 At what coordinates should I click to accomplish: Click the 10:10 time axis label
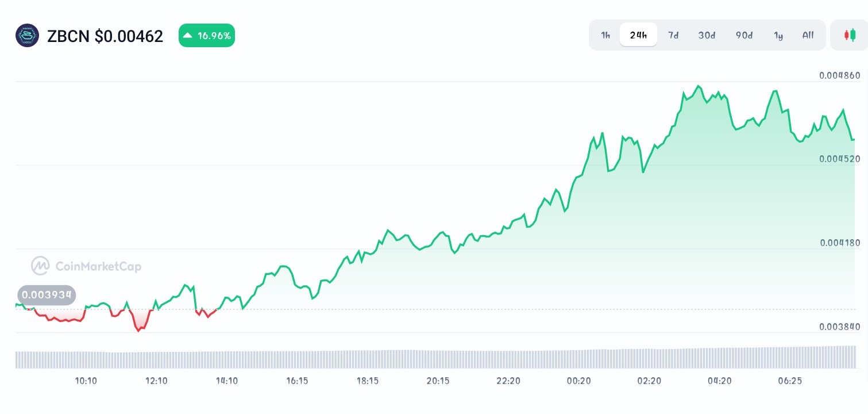tap(86, 381)
